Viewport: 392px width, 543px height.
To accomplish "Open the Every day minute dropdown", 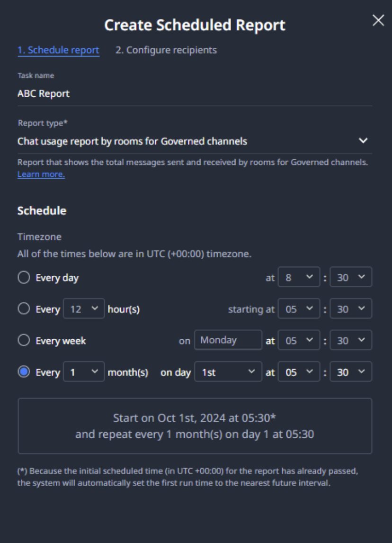I will click(x=351, y=277).
